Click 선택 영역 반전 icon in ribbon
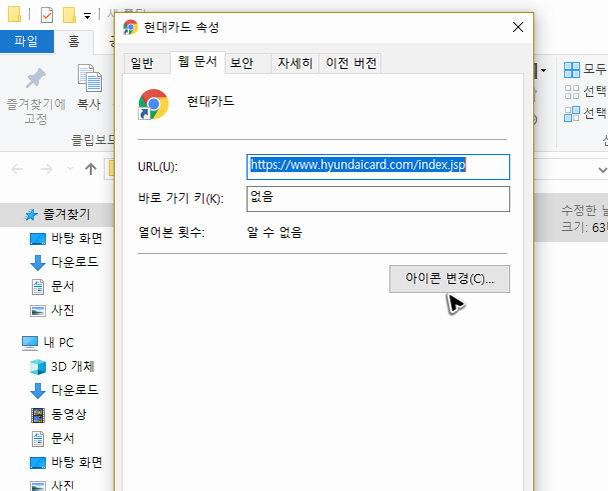Viewport: 608px width, 491px height. pos(572,114)
